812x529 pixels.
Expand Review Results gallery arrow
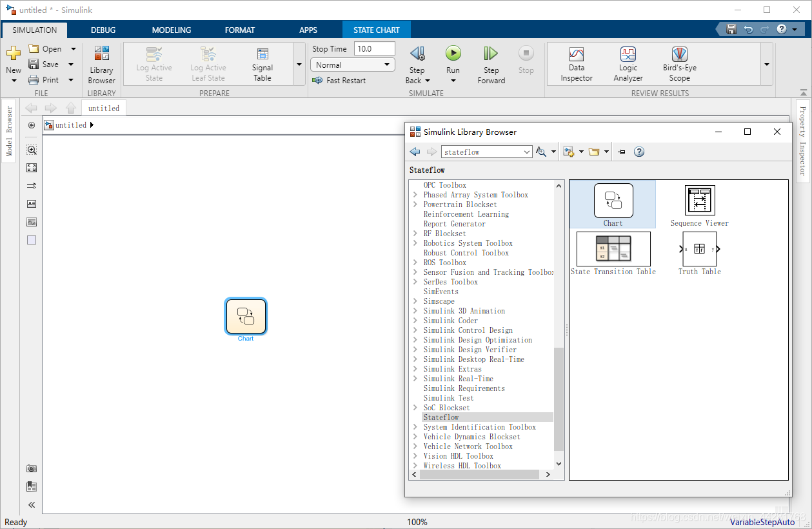click(x=766, y=65)
